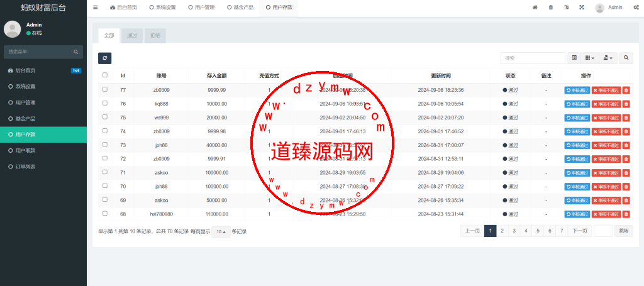The height and width of the screenshot is (286, 644).
Task: Select the 拒绝 filter tab
Action: pos(155,36)
